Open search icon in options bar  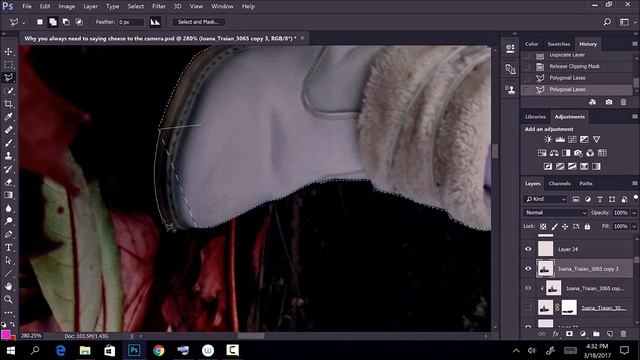[x=607, y=22]
